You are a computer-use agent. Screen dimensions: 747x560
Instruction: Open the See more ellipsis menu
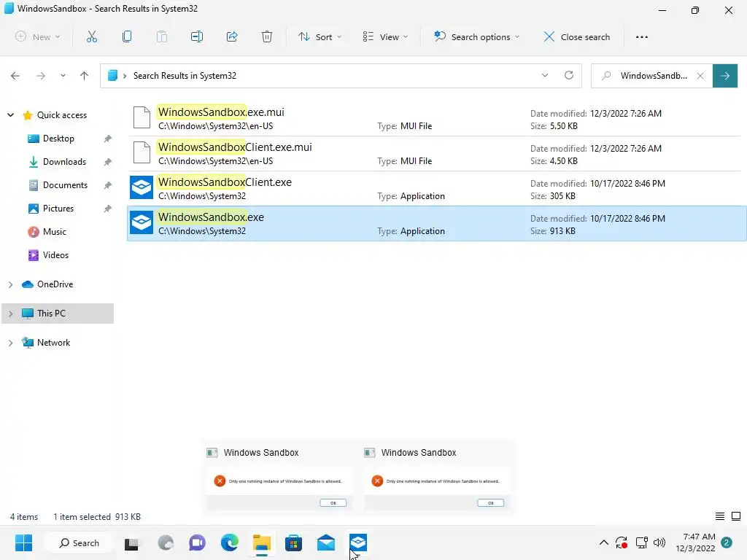point(642,36)
